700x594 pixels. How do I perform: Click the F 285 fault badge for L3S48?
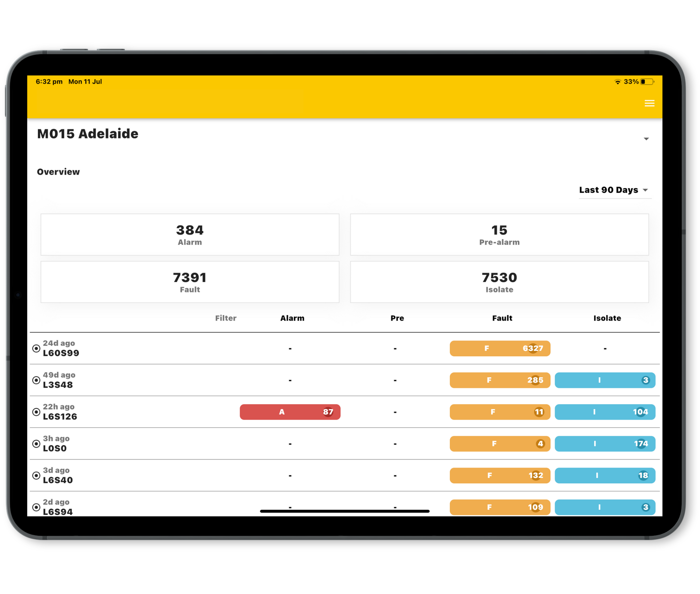tap(500, 380)
